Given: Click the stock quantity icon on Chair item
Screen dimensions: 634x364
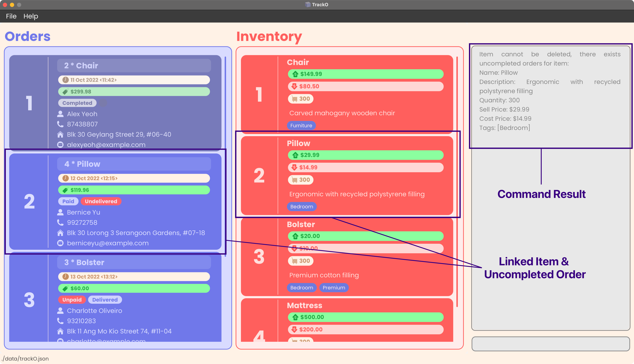Looking at the screenshot, I should [295, 99].
